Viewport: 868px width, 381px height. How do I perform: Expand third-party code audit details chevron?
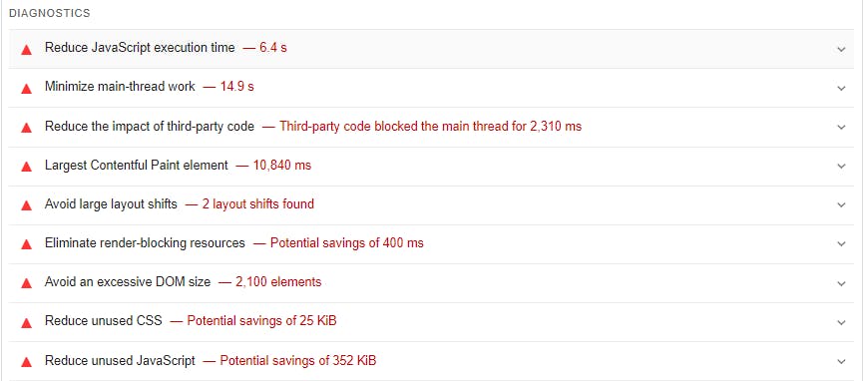tap(841, 128)
